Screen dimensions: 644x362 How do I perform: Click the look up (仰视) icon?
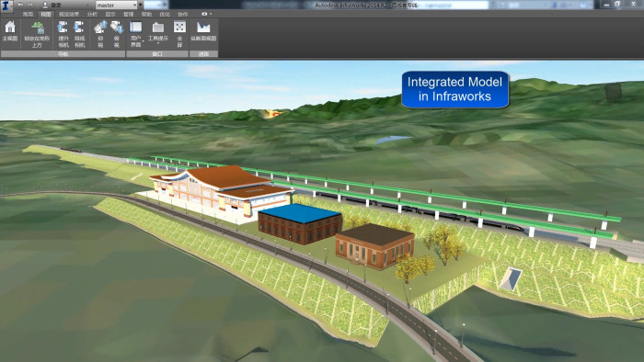(100, 28)
